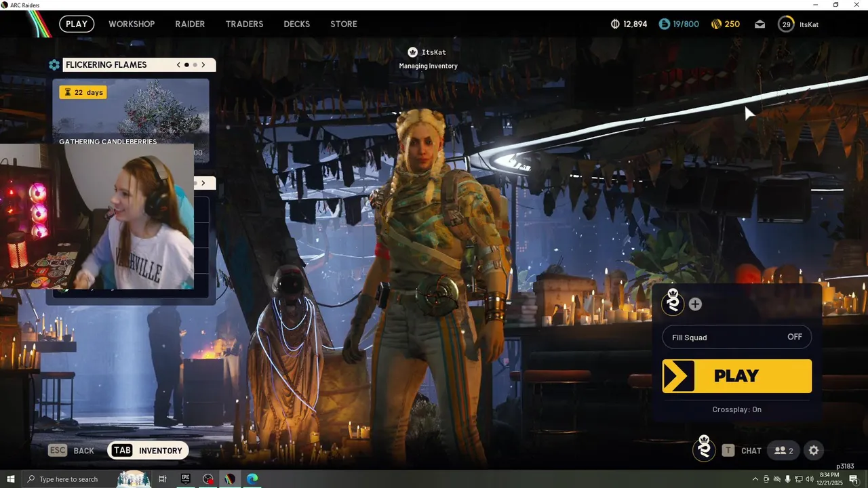The height and width of the screenshot is (488, 868).
Task: Click the search highlight winter image in taskbar
Action: click(x=134, y=479)
